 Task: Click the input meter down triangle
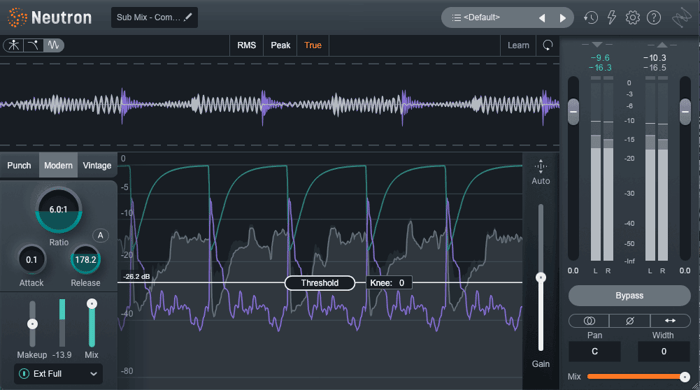click(x=597, y=45)
